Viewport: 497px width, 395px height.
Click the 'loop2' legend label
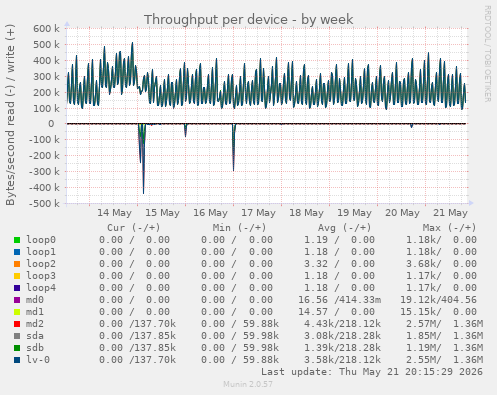[x=41, y=264]
